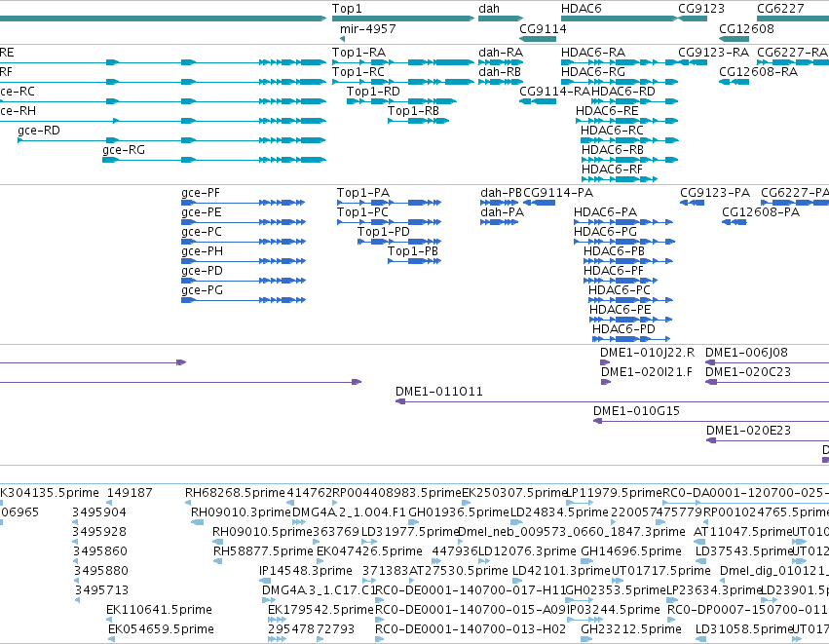Screen dimensions: 829x644
Task: Open the Top1-PA protein label
Action: tap(363, 193)
